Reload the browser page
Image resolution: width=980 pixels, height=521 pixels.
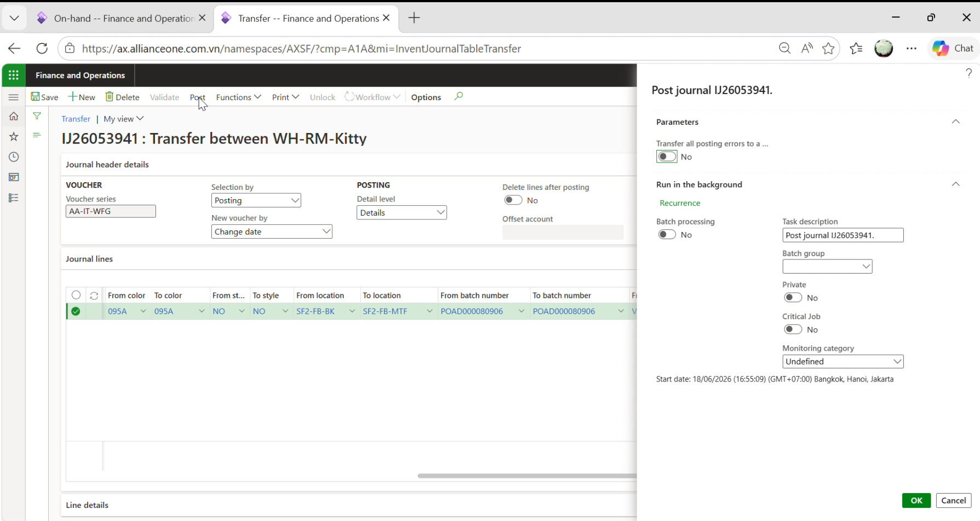(42, 48)
